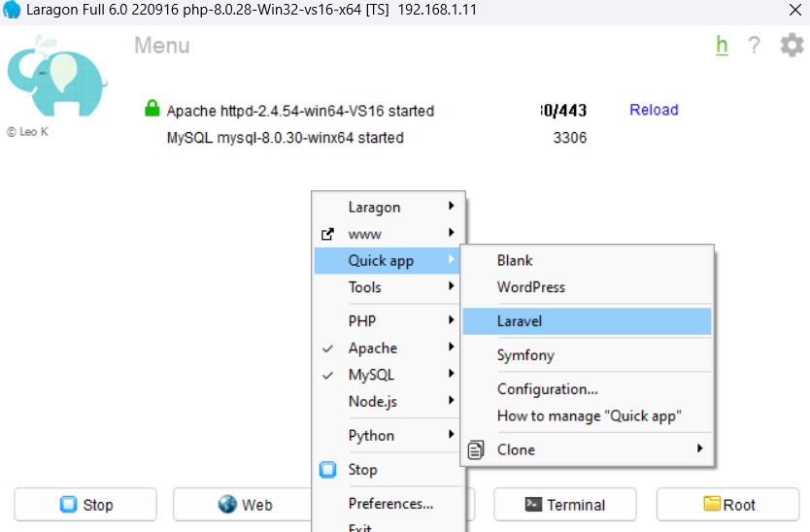This screenshot has height=532, width=810.
Task: Open the settings gear icon
Action: 792,46
